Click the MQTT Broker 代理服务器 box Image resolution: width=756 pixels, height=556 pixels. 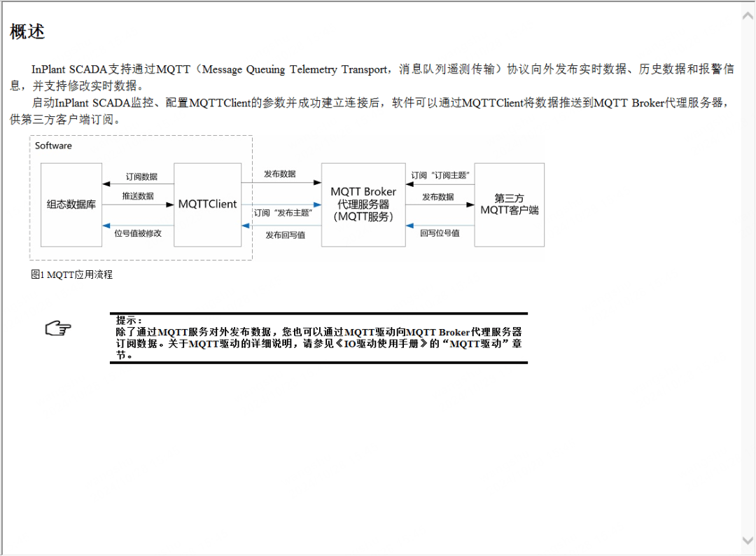[x=363, y=205]
